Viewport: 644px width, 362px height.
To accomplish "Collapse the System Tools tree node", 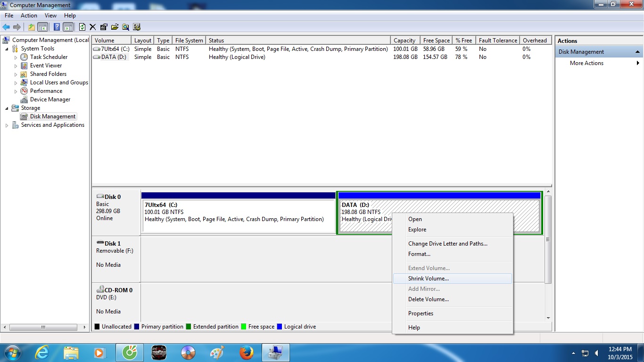I will 7,49.
